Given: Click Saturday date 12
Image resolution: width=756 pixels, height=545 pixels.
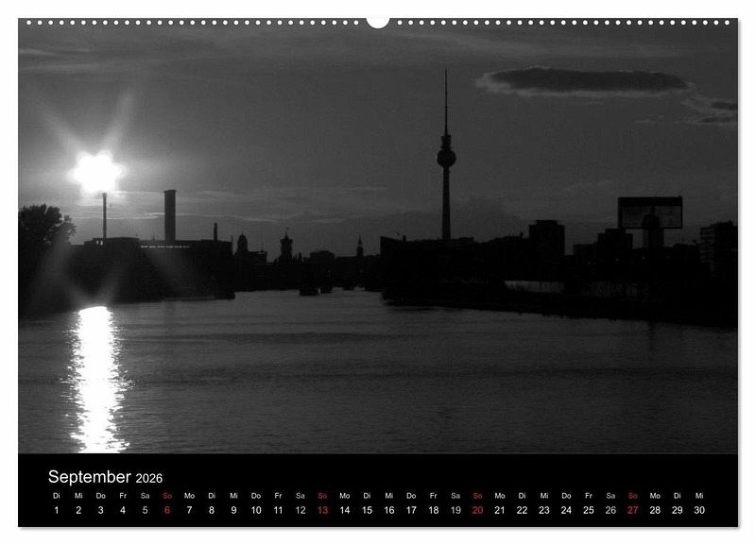Looking at the screenshot, I should [301, 510].
